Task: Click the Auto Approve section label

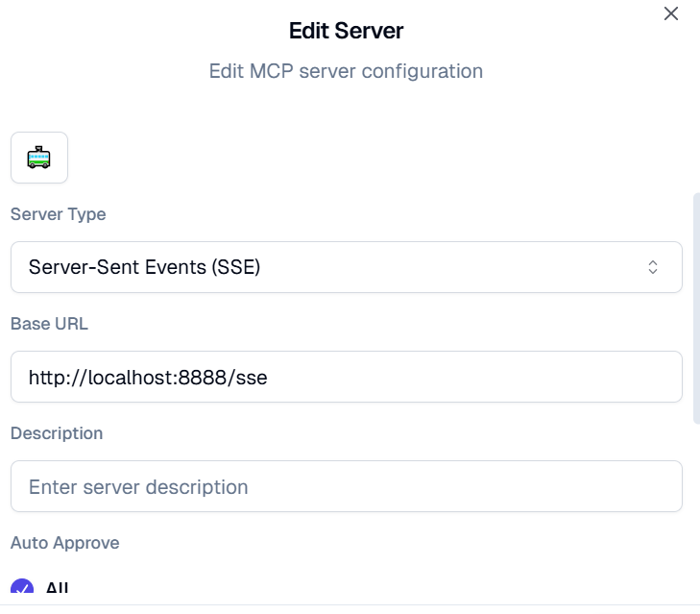Action: [x=64, y=543]
